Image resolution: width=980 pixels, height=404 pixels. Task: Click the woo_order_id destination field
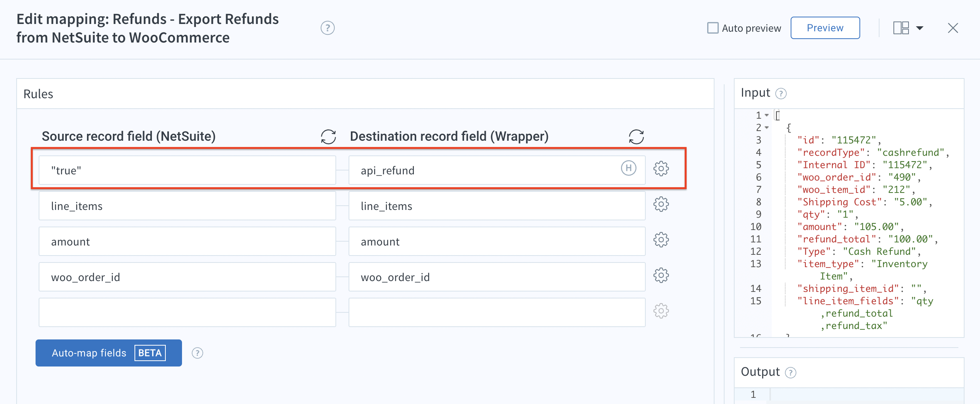497,277
